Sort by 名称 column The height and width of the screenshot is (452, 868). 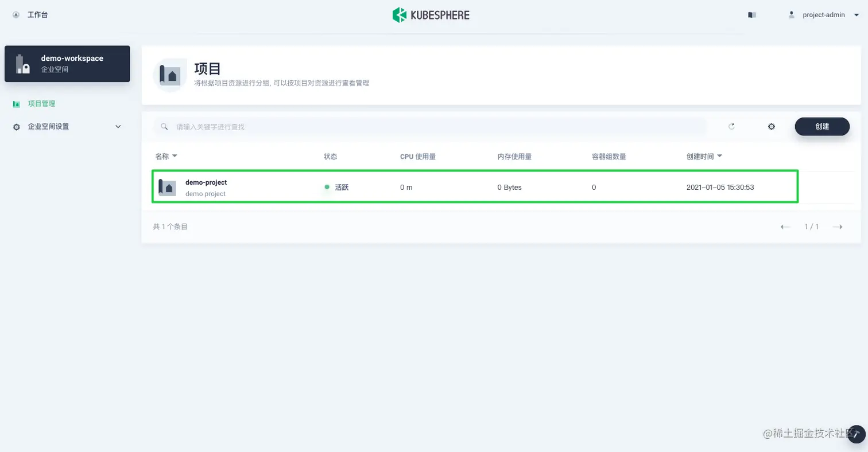click(x=166, y=157)
